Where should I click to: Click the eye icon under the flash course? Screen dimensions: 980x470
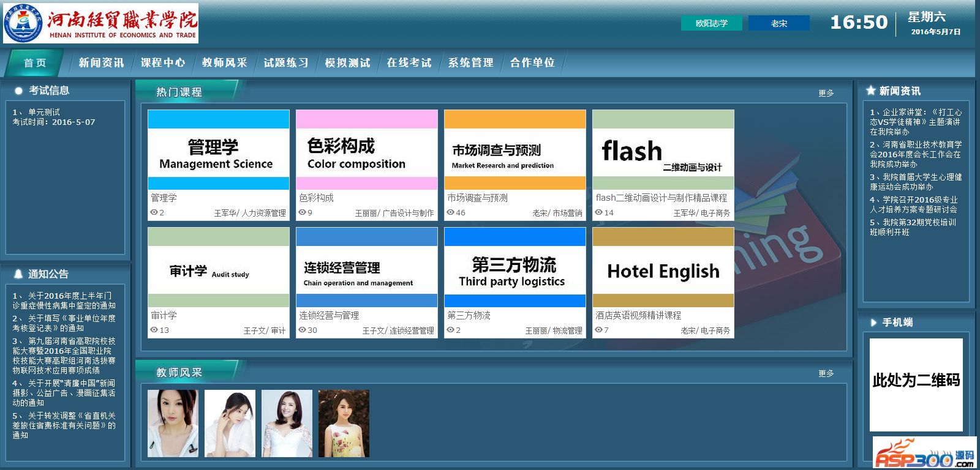[x=598, y=212]
